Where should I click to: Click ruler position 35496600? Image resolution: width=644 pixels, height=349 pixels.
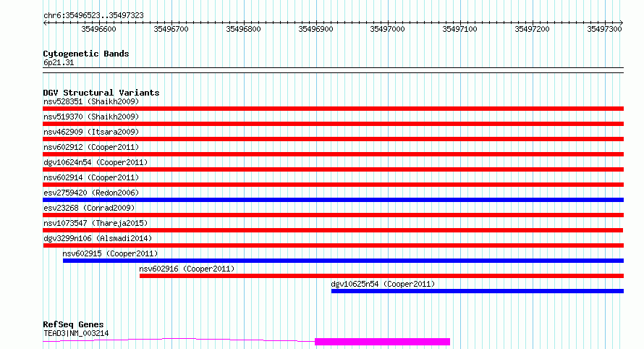point(98,29)
